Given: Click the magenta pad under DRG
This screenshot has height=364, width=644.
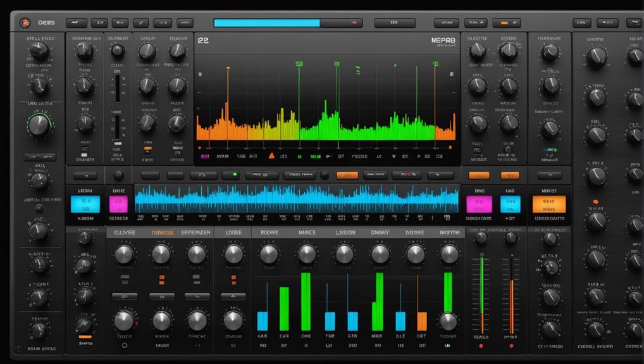Looking at the screenshot, I should pos(479,204).
